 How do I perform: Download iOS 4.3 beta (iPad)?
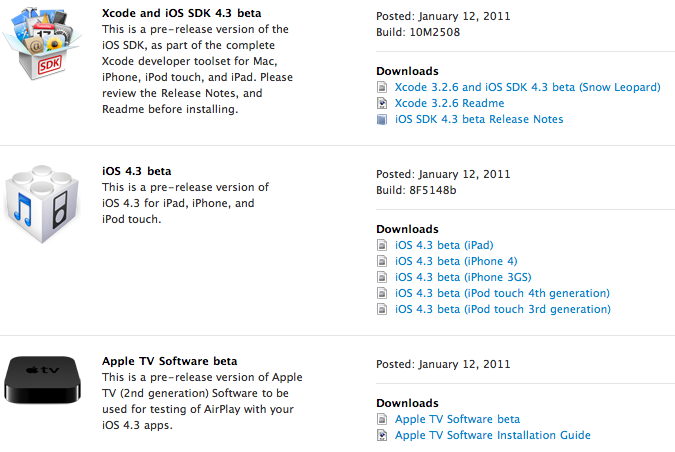click(444, 245)
